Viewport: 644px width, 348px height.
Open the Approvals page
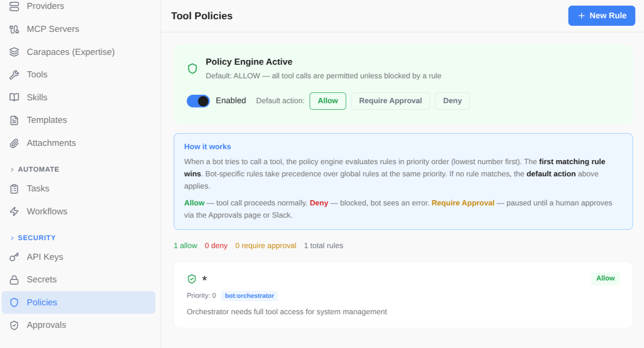coord(46,325)
